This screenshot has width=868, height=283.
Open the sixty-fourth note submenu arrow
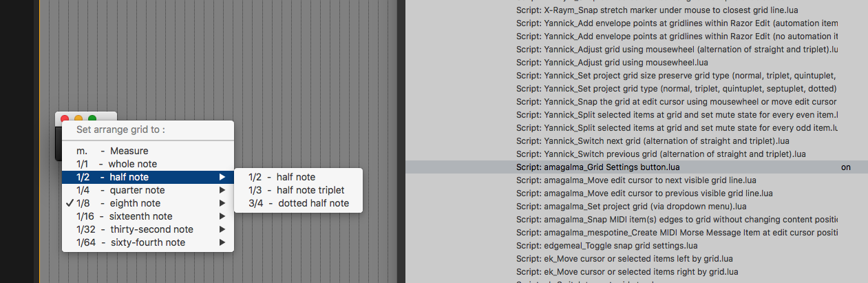[x=222, y=242]
